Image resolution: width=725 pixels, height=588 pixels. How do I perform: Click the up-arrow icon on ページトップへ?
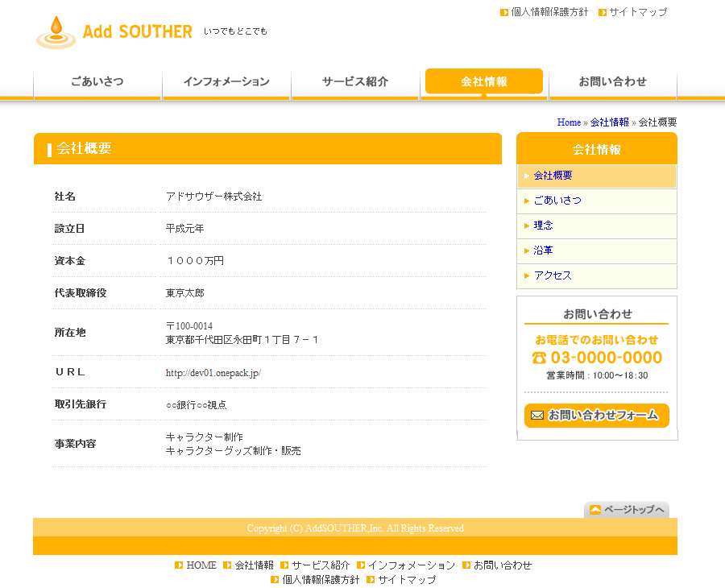[594, 510]
